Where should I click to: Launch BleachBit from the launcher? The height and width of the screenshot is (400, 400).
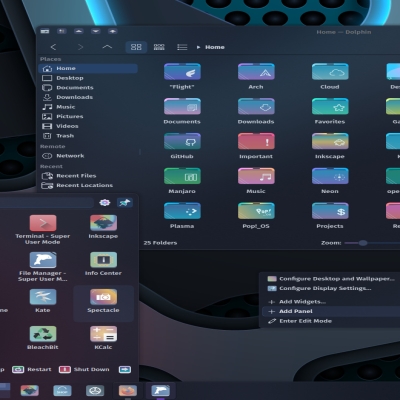click(x=43, y=338)
